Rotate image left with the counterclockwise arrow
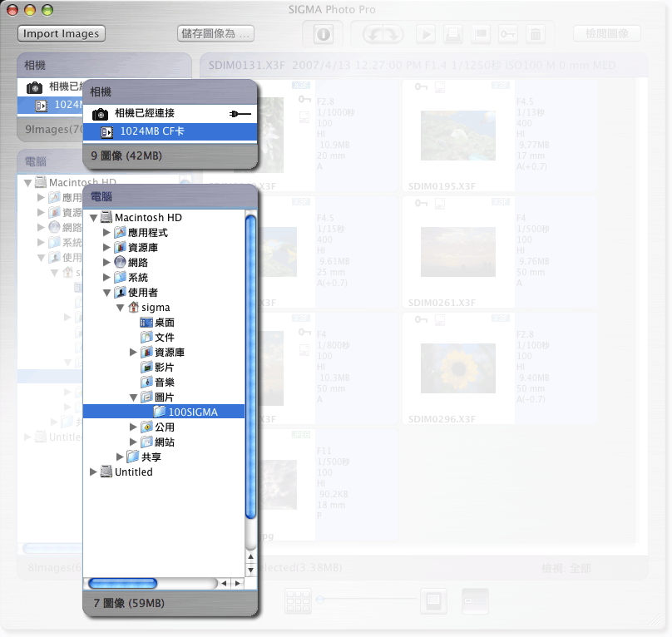This screenshot has width=672, height=637. 373,34
